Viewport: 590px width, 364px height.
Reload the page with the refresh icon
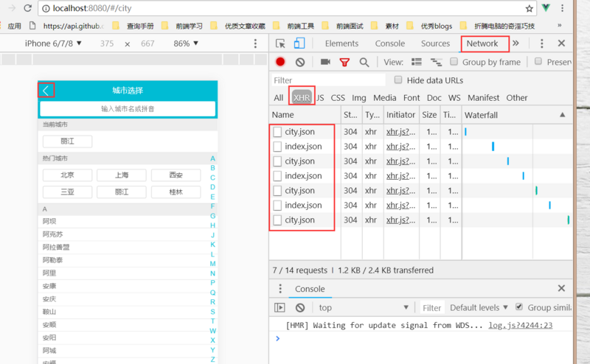coord(27,8)
